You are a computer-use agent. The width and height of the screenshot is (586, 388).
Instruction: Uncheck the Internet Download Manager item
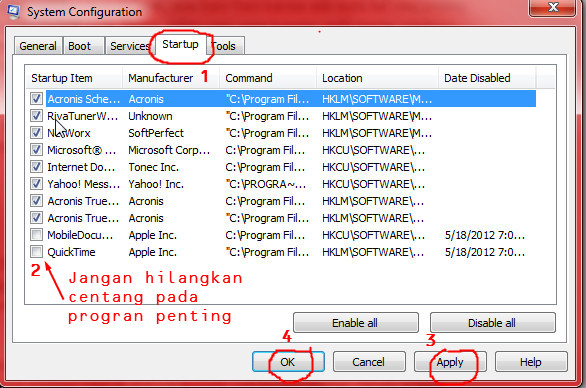[x=36, y=167]
